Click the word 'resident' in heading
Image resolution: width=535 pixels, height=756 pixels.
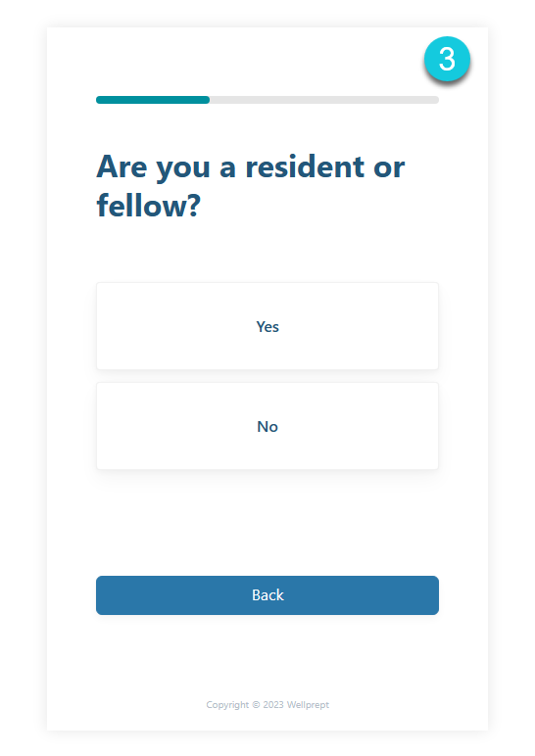point(305,166)
